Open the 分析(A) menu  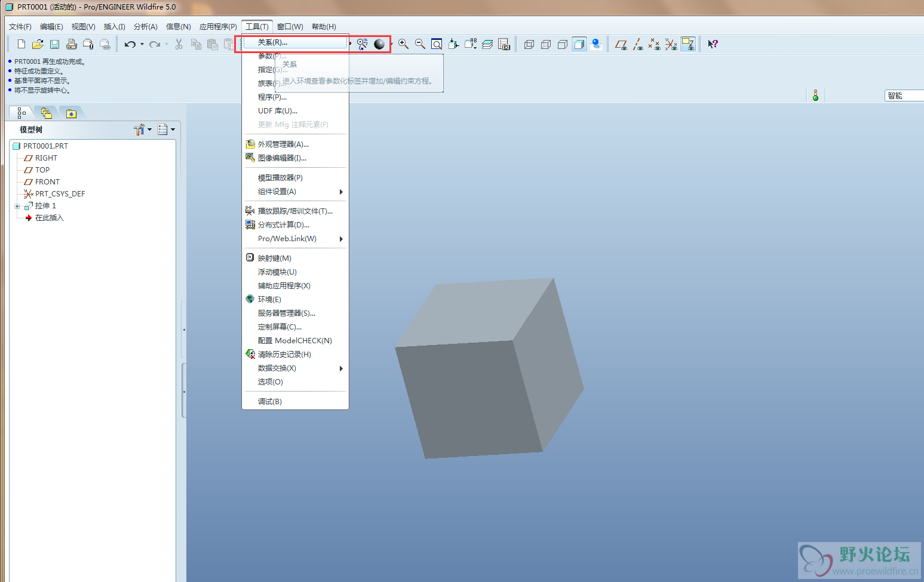(x=146, y=27)
